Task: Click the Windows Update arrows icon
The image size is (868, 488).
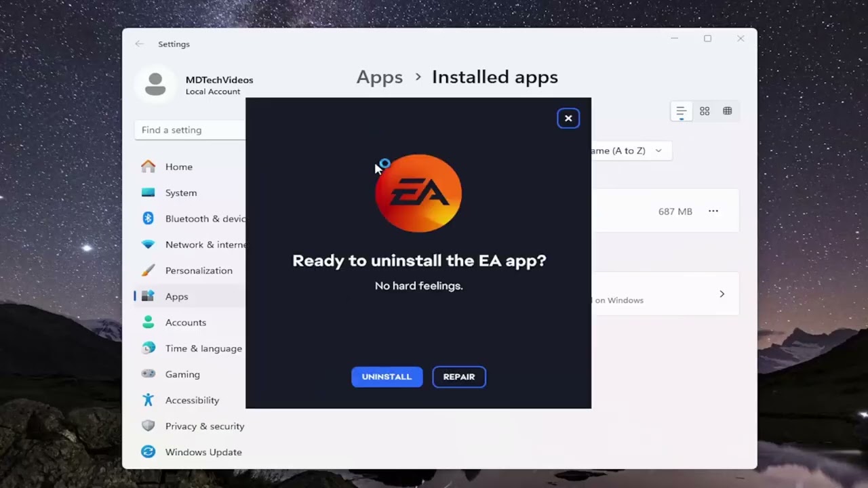Action: [x=148, y=452]
